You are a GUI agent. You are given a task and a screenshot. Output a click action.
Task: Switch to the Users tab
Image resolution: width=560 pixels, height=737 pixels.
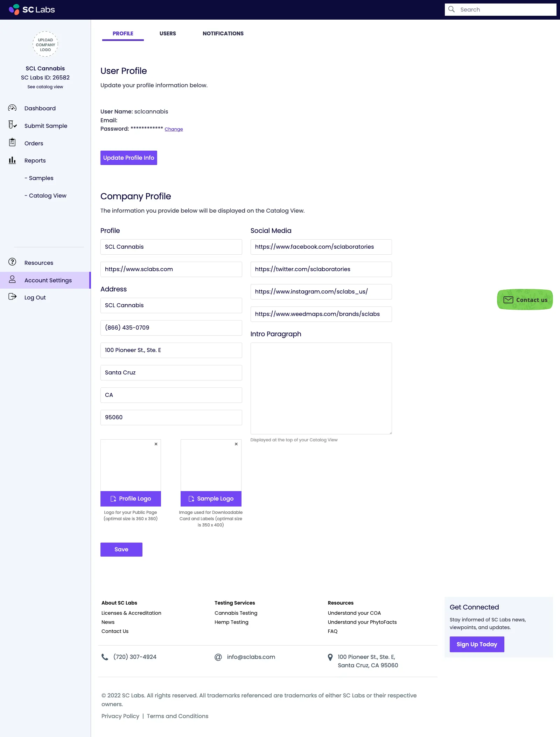(x=168, y=34)
